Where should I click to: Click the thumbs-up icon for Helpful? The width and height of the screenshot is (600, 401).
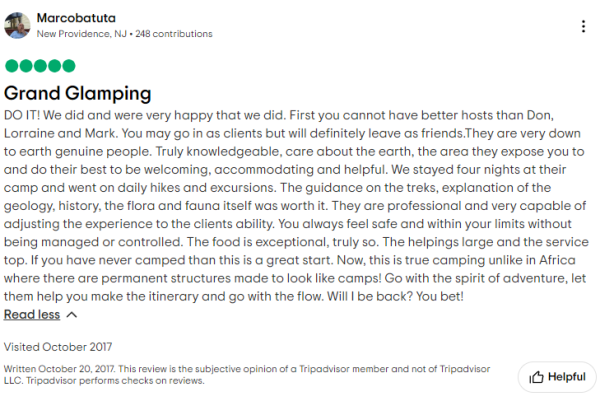(x=536, y=377)
